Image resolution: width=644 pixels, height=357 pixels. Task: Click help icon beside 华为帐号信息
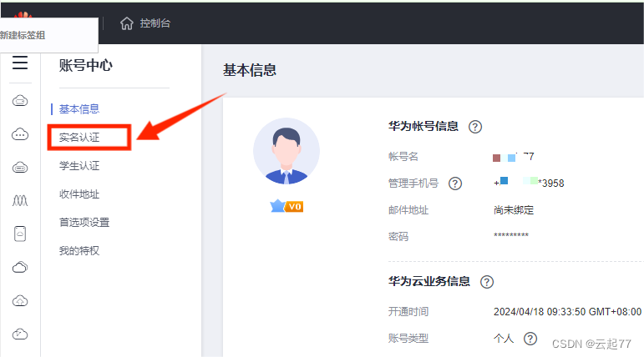pyautogui.click(x=475, y=127)
